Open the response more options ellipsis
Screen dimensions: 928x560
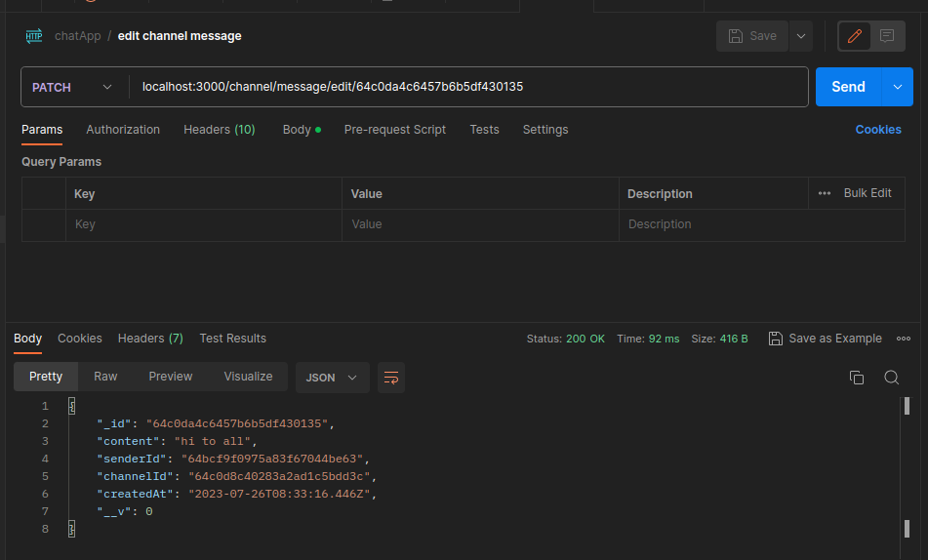tap(904, 339)
